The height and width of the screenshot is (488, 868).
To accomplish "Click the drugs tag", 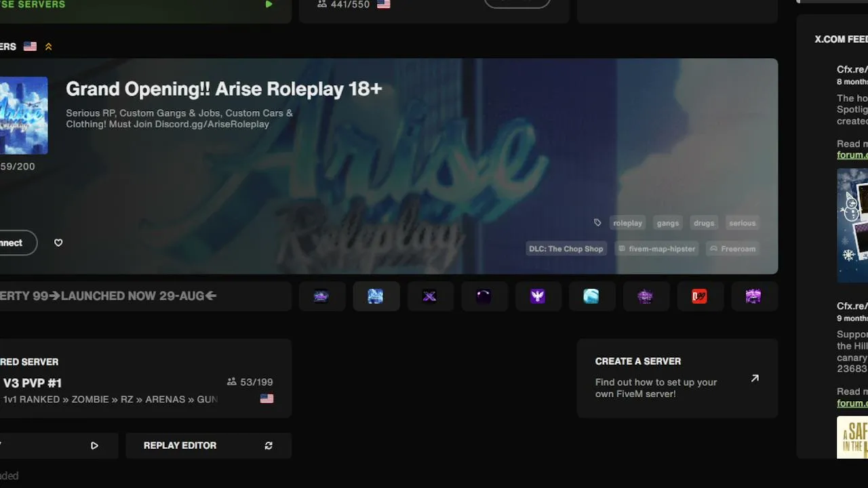I will pyautogui.click(x=704, y=223).
